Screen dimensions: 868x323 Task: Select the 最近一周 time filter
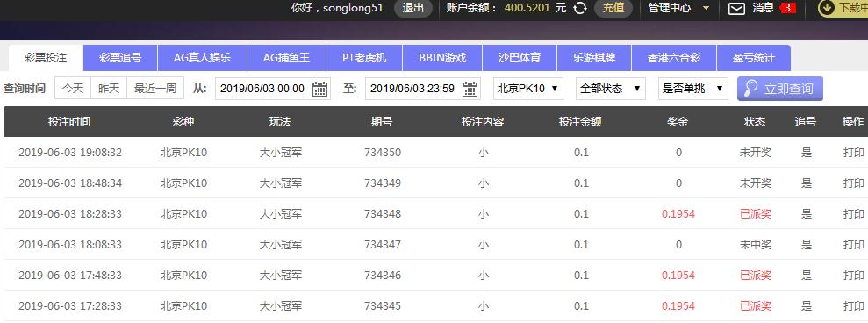coord(155,88)
